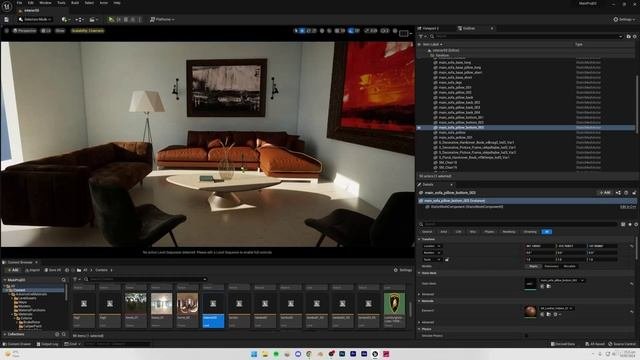Open the Content Drawer at the bottom
Image resolution: width=640 pixels, height=360 pixels.
coord(17,344)
